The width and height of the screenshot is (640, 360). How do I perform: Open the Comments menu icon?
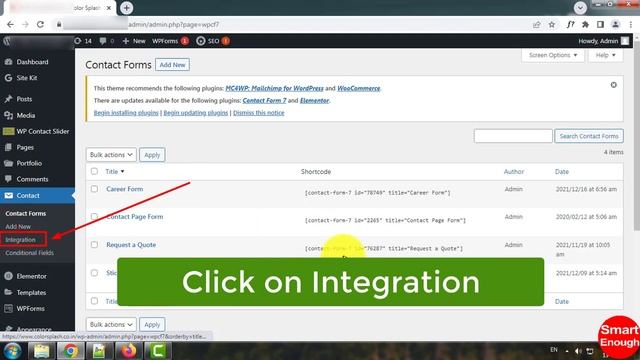[x=8, y=179]
